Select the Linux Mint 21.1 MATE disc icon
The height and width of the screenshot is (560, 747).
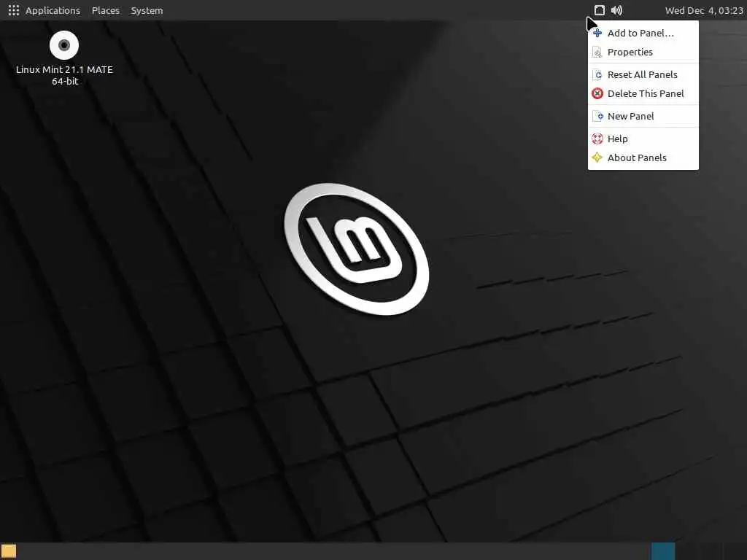(x=64, y=58)
